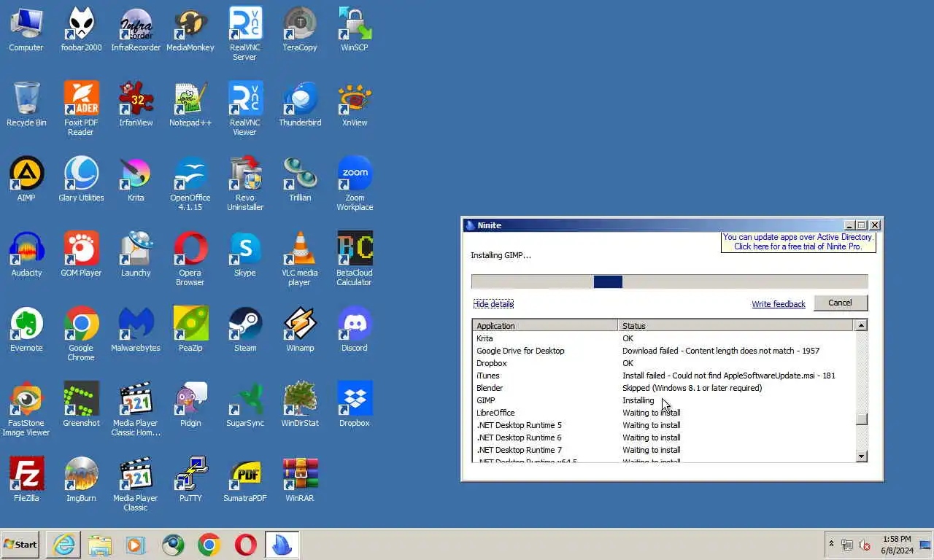This screenshot has width=934, height=560.
Task: Open Windows Media Player from the taskbar
Action: [136, 545]
